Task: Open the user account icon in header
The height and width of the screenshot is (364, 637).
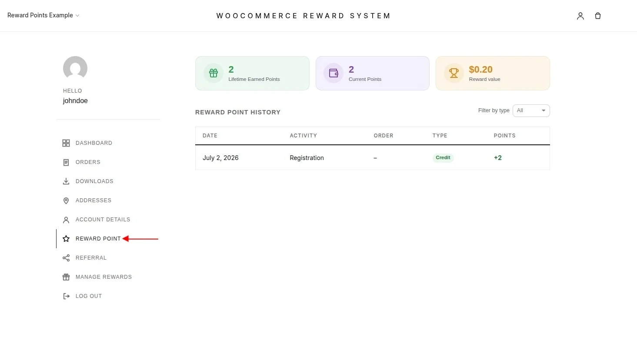Action: pyautogui.click(x=580, y=16)
